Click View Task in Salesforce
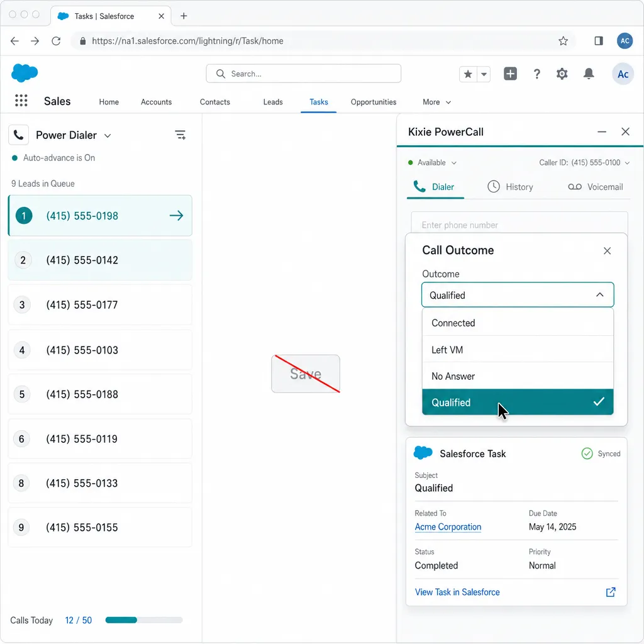Viewport: 644px width, 644px height. click(x=457, y=592)
